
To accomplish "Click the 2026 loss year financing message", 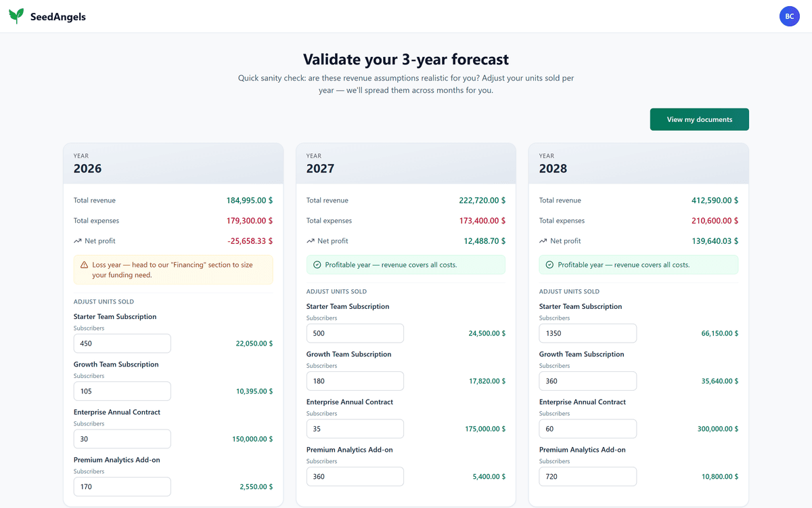I will 173,270.
